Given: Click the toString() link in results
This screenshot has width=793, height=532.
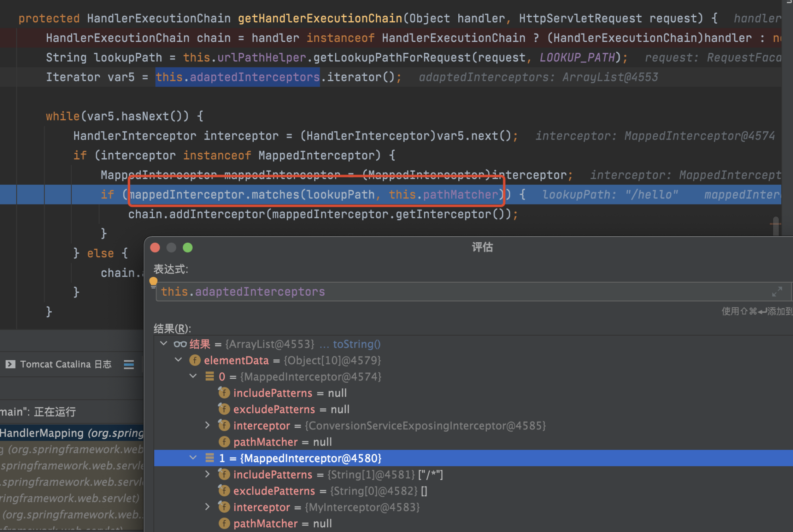Looking at the screenshot, I should click(357, 344).
